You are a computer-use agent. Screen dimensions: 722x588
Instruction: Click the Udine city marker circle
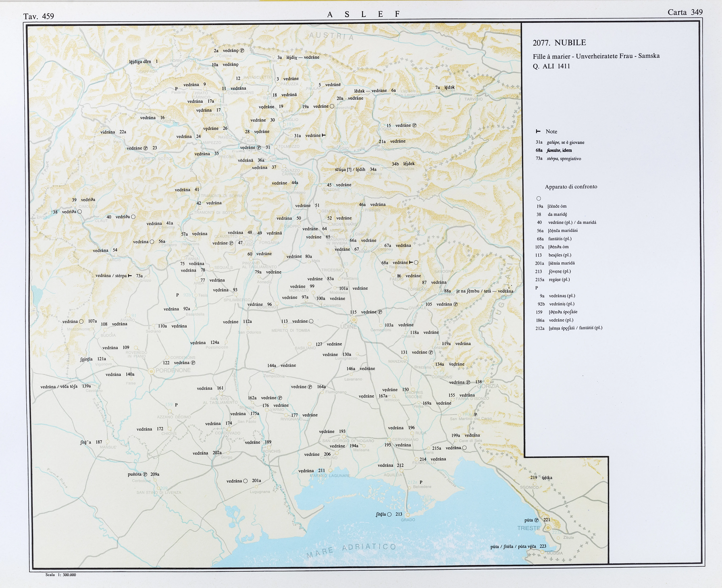[x=354, y=320]
